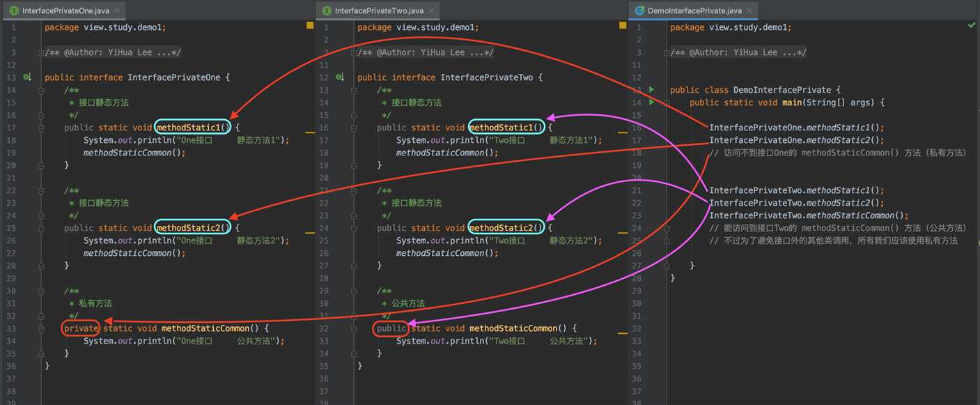Click the call InterfacePrivateTwo.methodStatic2(); in main
This screenshot has height=405, width=980.
click(x=797, y=203)
